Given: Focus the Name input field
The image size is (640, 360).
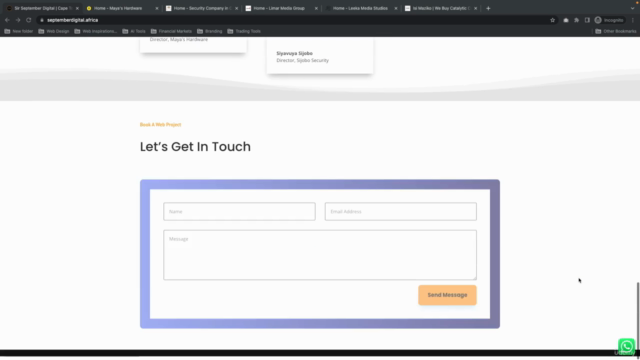Looking at the screenshot, I should [239, 211].
